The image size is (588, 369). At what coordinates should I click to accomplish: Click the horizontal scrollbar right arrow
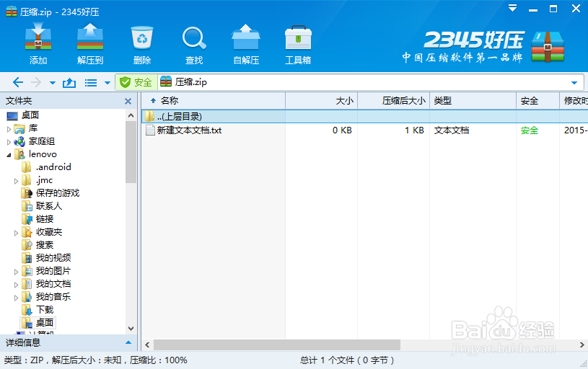(x=582, y=345)
